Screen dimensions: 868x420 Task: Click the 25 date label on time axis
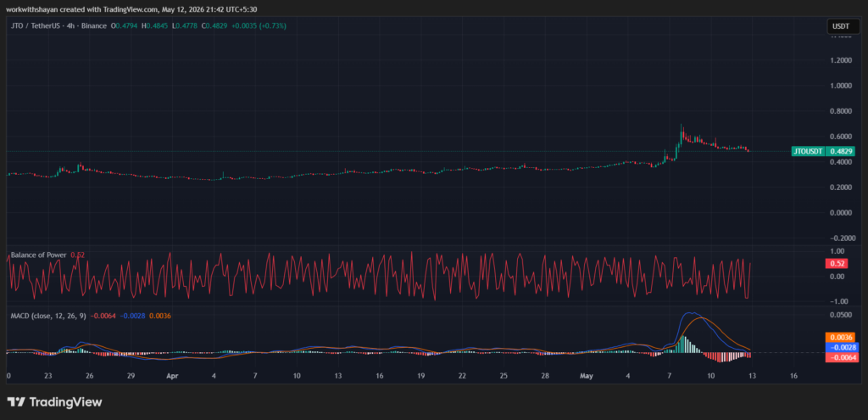(504, 376)
